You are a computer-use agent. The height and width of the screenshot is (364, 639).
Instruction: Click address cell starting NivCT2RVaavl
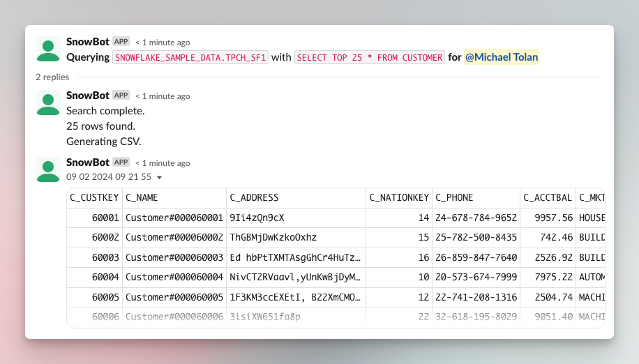point(296,278)
